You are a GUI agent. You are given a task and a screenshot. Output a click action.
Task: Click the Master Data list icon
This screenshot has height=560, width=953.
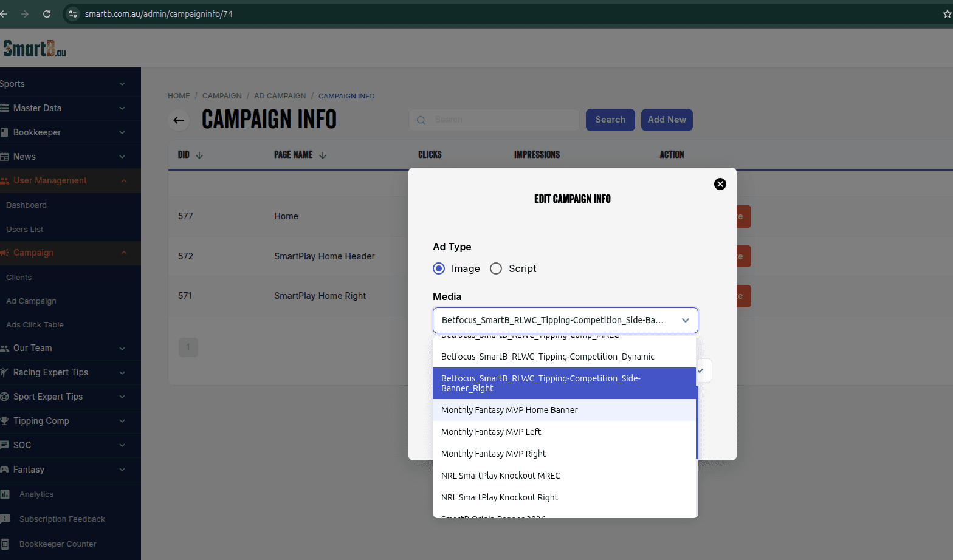tap(4, 108)
